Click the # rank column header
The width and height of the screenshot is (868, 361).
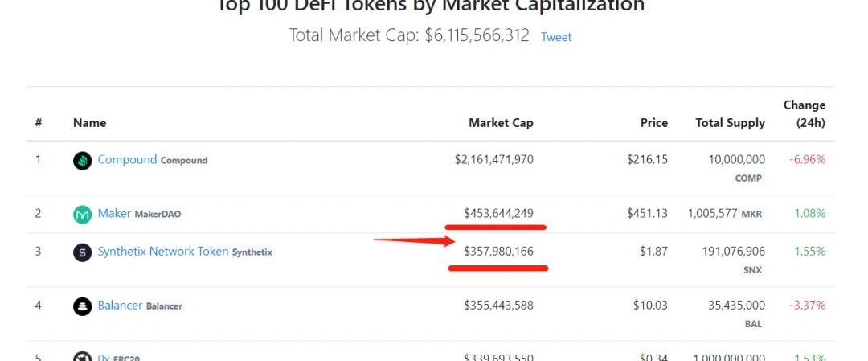tap(39, 123)
